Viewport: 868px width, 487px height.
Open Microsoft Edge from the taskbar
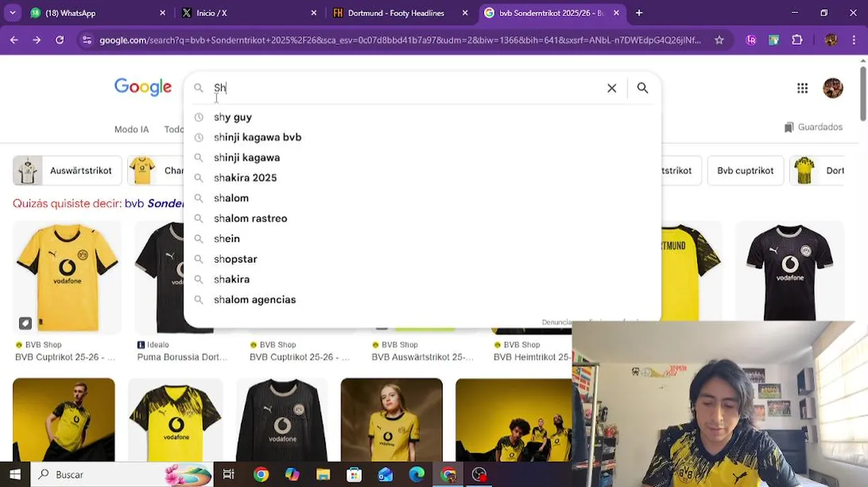(416, 474)
